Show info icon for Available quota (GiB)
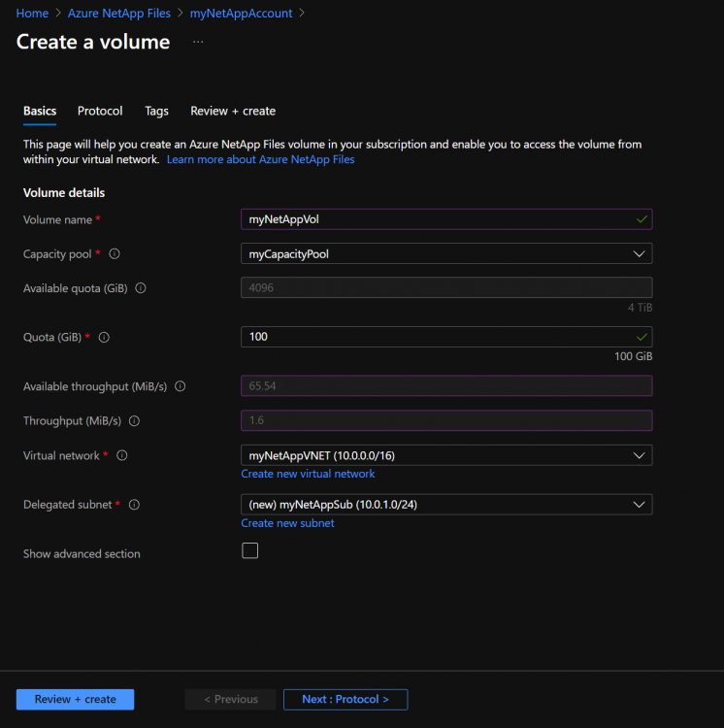This screenshot has width=724, height=728. tap(141, 288)
